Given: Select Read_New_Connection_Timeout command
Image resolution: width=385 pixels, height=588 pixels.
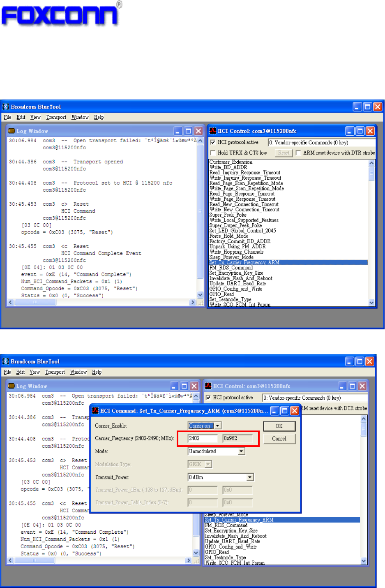Looking at the screenshot, I should [244, 204].
